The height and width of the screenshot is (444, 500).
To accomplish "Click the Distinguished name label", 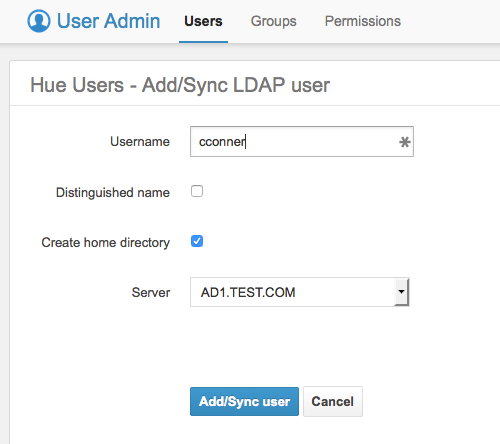I will [x=113, y=192].
